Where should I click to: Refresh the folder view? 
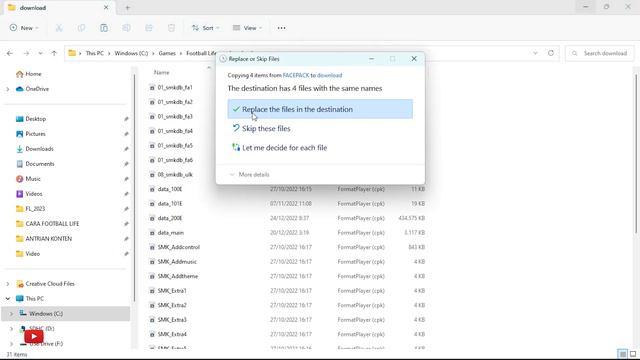[551, 53]
